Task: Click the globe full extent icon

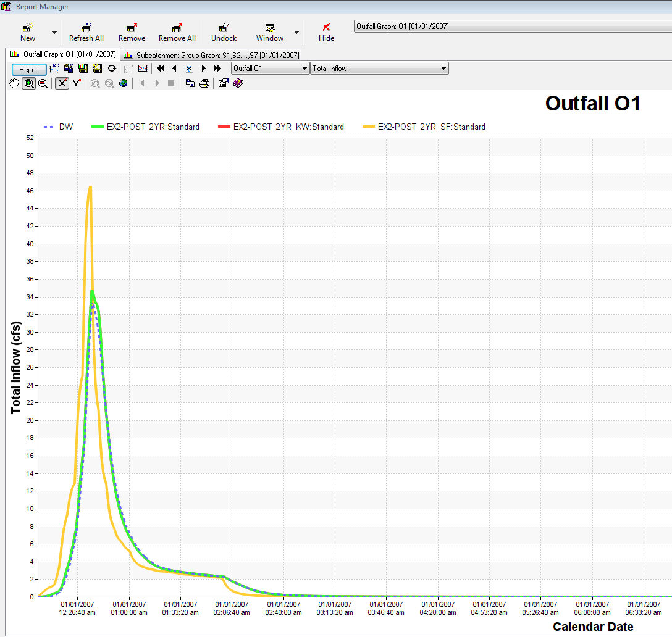Action: [x=124, y=83]
